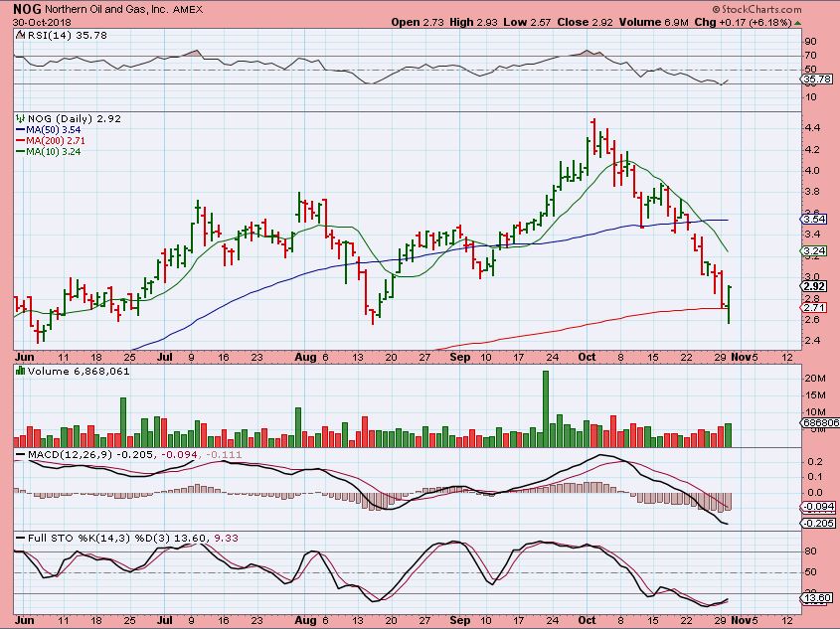Click the bold 2.92 last price tag
Viewport: 840px width, 629px height.
814,286
